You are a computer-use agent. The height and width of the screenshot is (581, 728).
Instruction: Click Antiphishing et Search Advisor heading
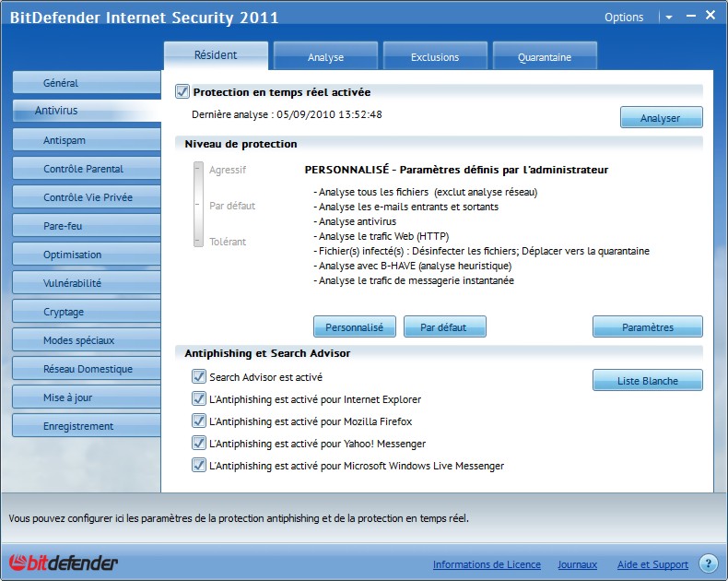pos(267,353)
